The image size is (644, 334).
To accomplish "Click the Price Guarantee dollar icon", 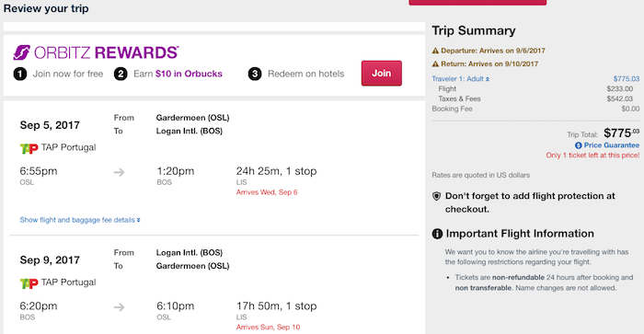I will pos(579,145).
